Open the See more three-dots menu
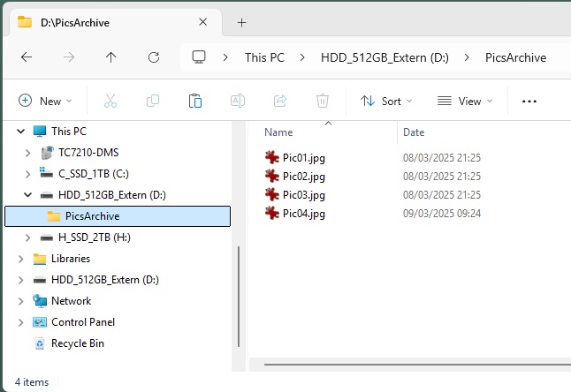 coord(529,102)
